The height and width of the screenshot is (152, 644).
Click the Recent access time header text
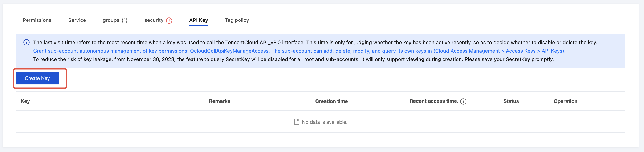[x=433, y=101]
